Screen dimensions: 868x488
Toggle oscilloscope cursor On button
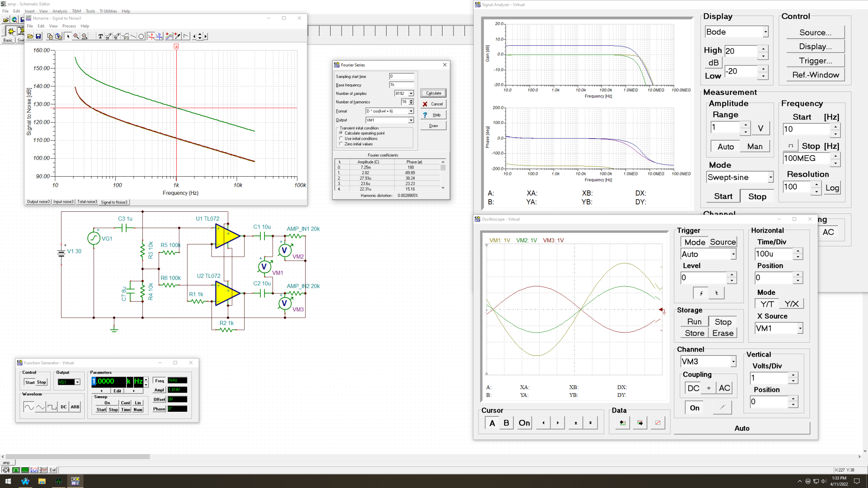click(x=524, y=423)
